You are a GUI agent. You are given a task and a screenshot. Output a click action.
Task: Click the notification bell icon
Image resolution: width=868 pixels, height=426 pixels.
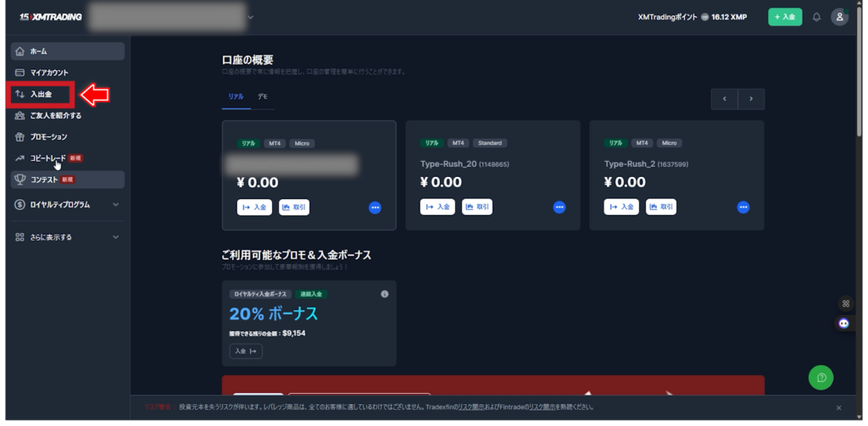click(x=816, y=17)
